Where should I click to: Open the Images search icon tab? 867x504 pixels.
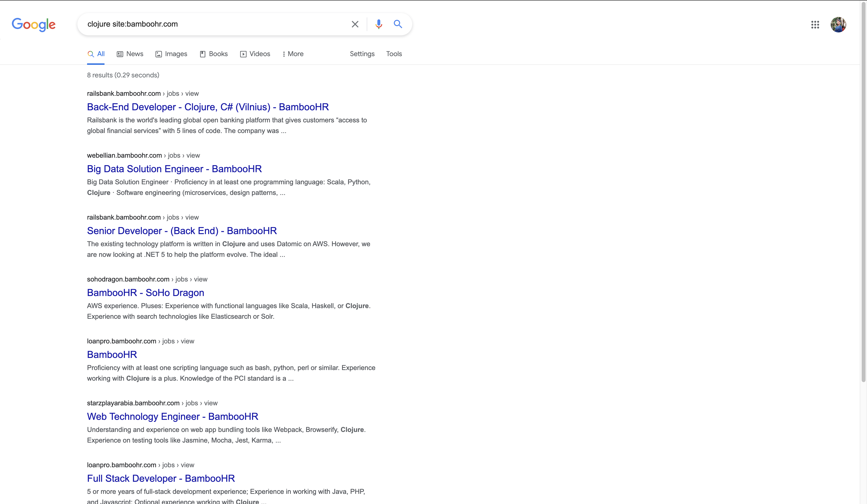pyautogui.click(x=171, y=54)
